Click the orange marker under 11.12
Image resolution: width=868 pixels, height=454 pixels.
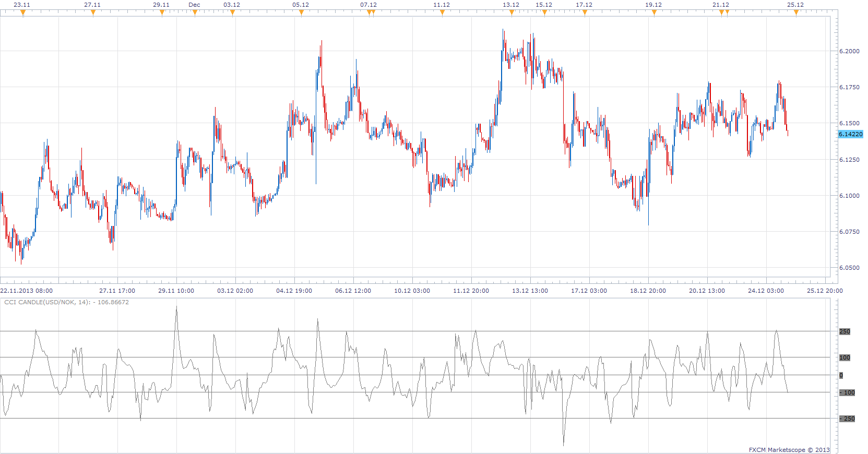point(442,13)
